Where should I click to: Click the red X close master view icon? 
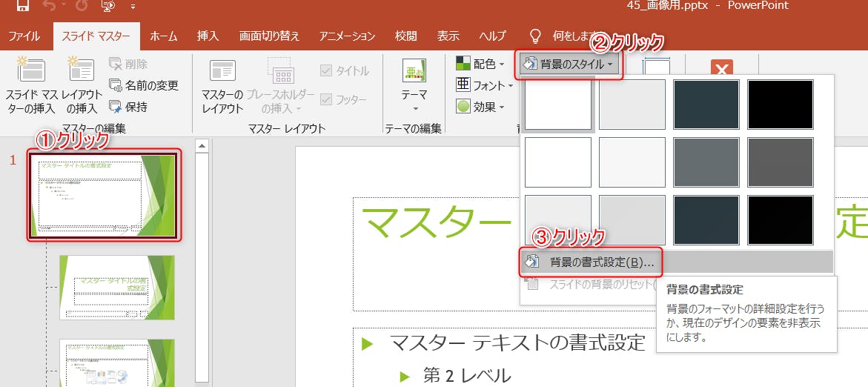click(x=721, y=67)
